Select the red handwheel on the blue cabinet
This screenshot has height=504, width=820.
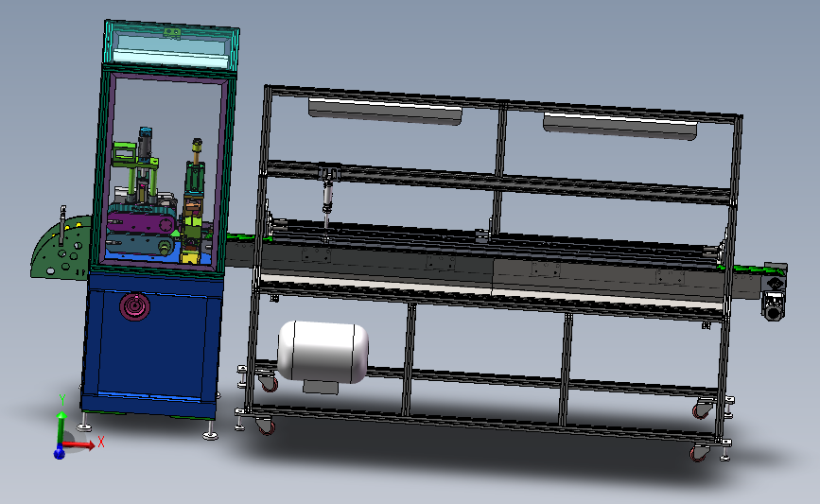[x=135, y=305]
